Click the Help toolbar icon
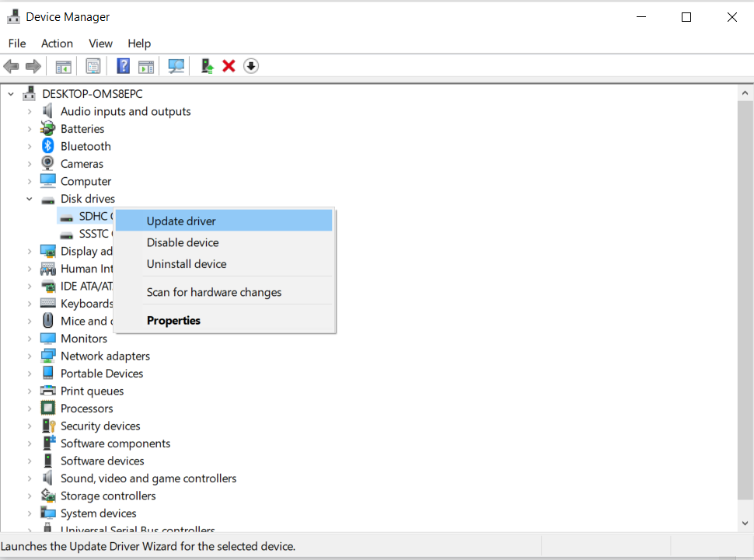The image size is (754, 560). point(123,65)
